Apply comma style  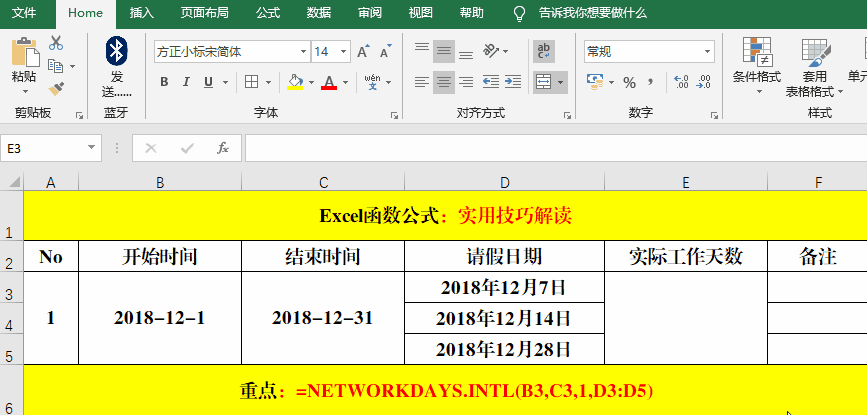[651, 82]
